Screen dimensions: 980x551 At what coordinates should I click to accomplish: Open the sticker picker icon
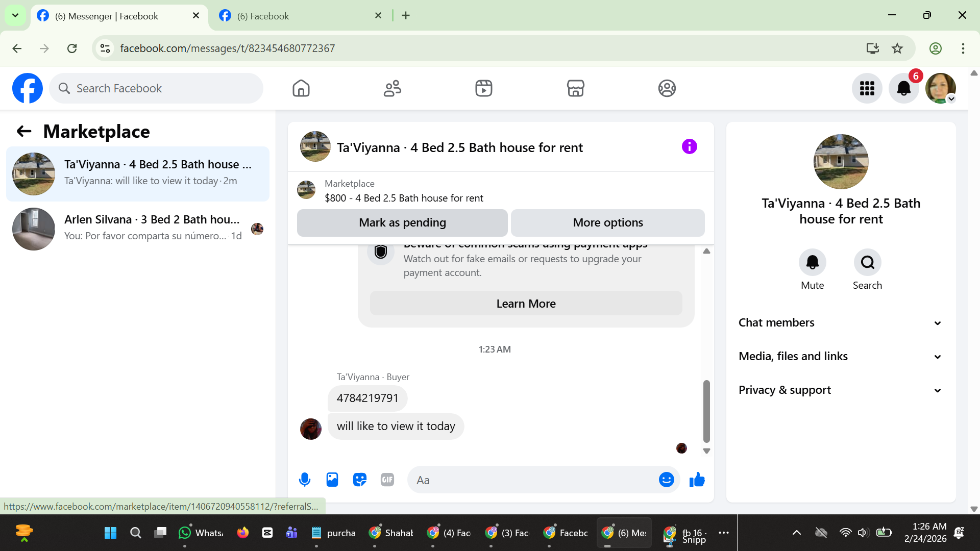360,480
